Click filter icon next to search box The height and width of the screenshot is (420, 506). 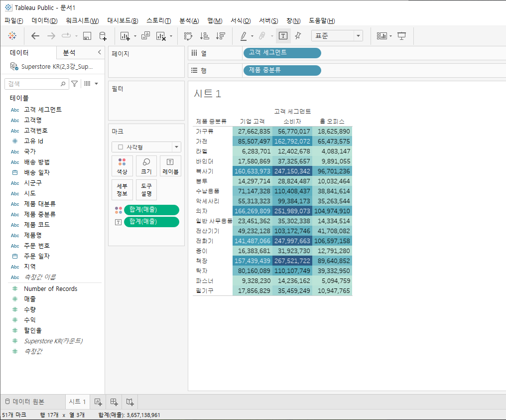coord(75,84)
